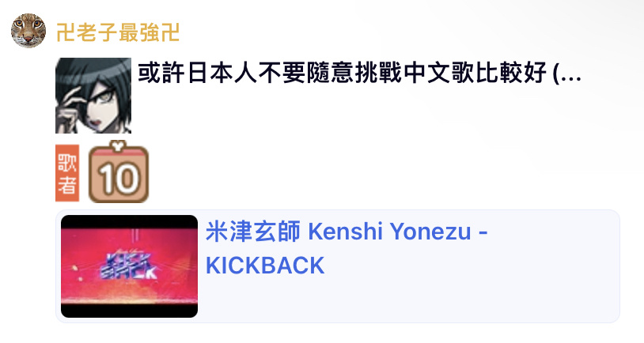Click the orange 歌者 badge

(x=67, y=173)
